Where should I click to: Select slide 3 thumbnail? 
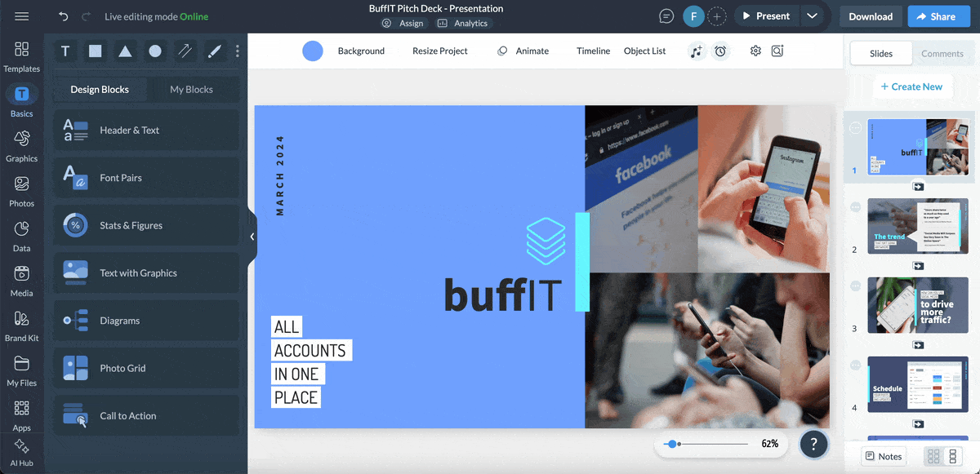[917, 305]
